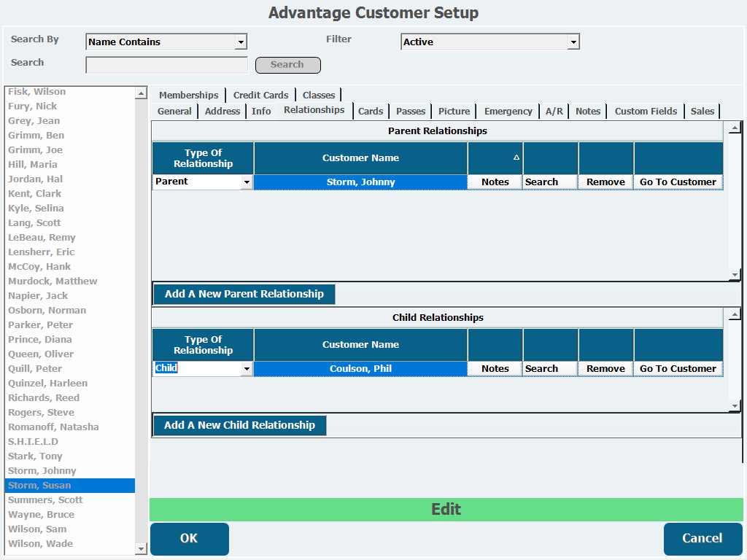Click Notes for Coulson, Phil relationship
747x560 pixels.
click(x=495, y=368)
